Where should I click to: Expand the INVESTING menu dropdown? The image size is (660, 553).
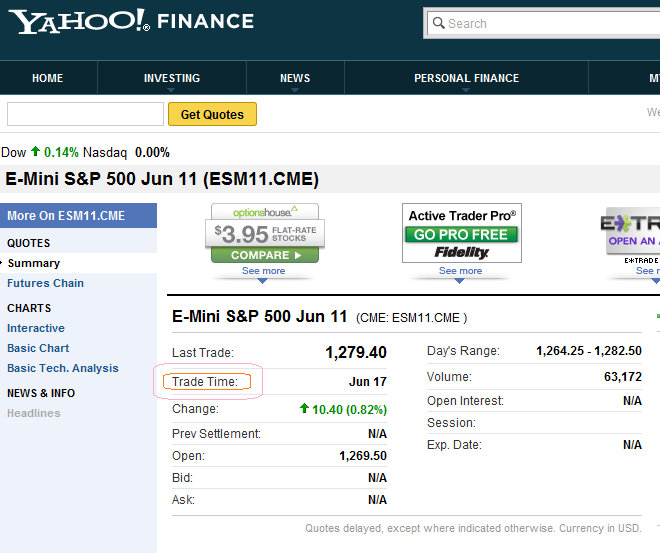click(x=172, y=79)
